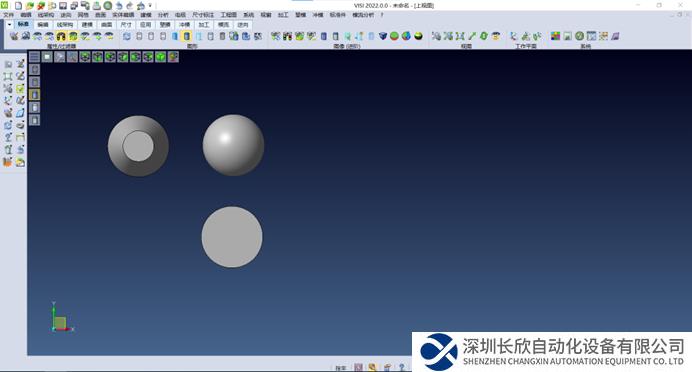Click the white rectangle icon in viewport toolbar

point(47,56)
